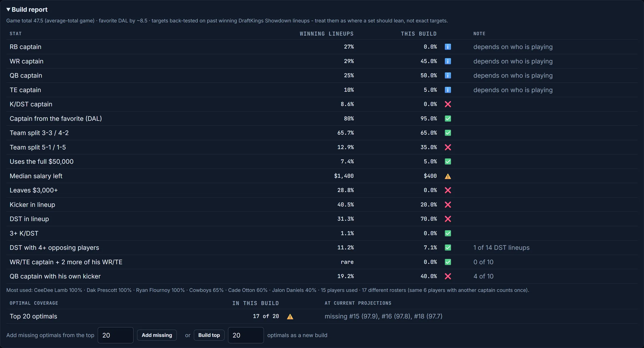Focus the Build top optimals count field

point(246,335)
